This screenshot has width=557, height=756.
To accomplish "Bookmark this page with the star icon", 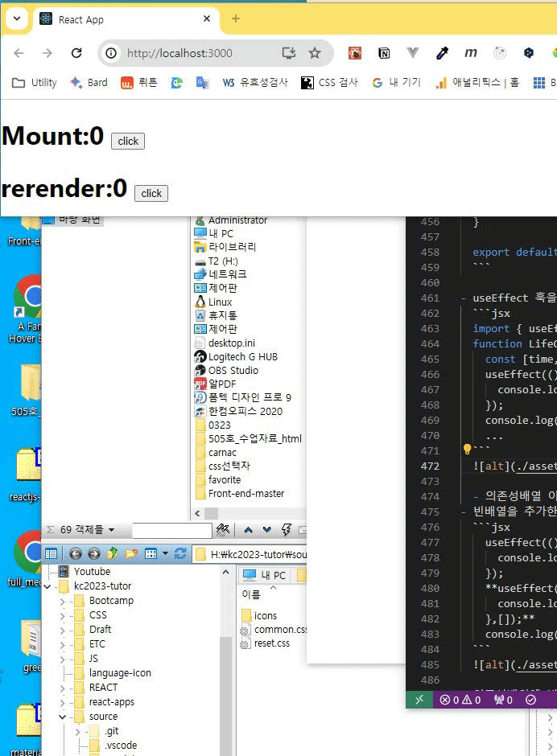I will (315, 53).
